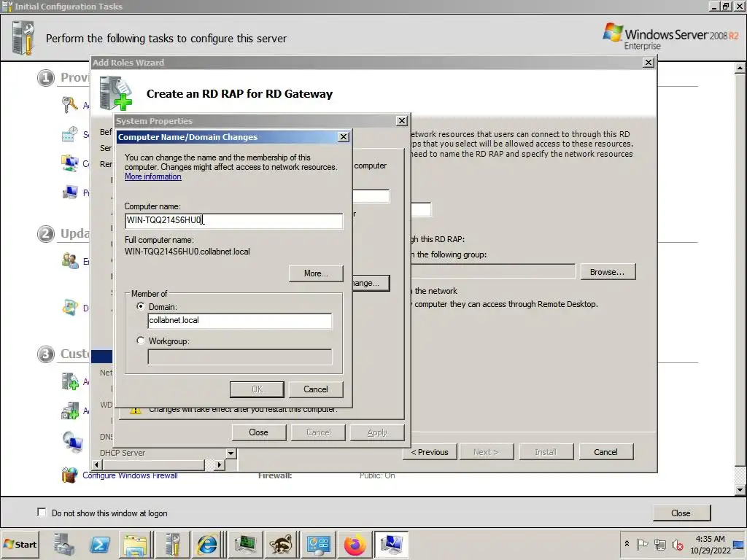Click the Add Roles Wizard server header icon
The width and height of the screenshot is (747, 560).
pos(116,93)
